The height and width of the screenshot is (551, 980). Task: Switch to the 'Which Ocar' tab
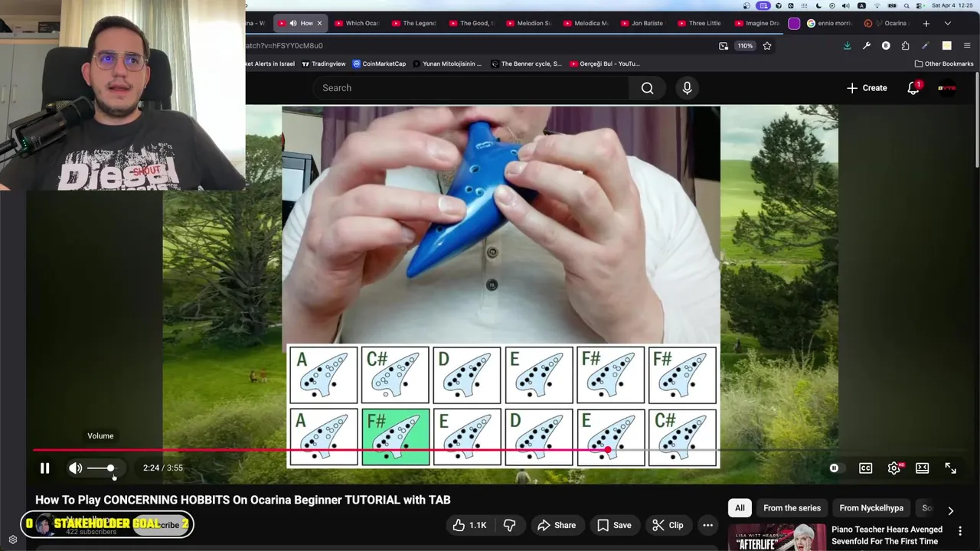coord(356,23)
